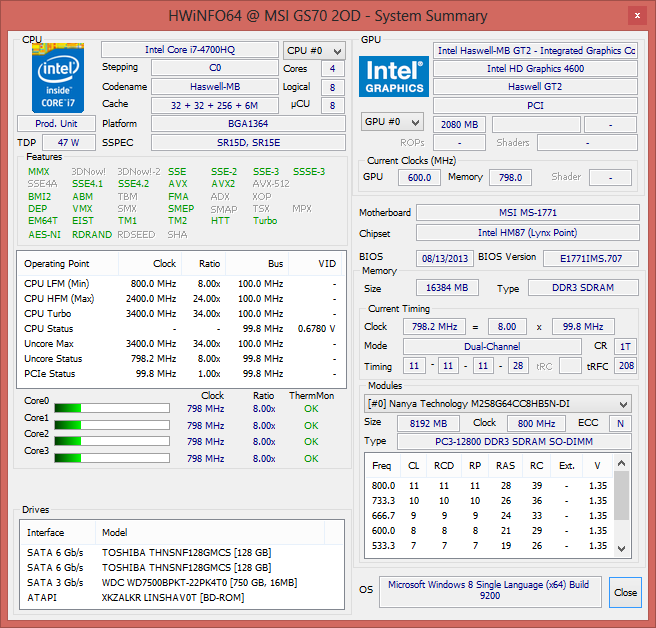
Task: Select the CPU LFM (Min) row
Action: tap(181, 284)
